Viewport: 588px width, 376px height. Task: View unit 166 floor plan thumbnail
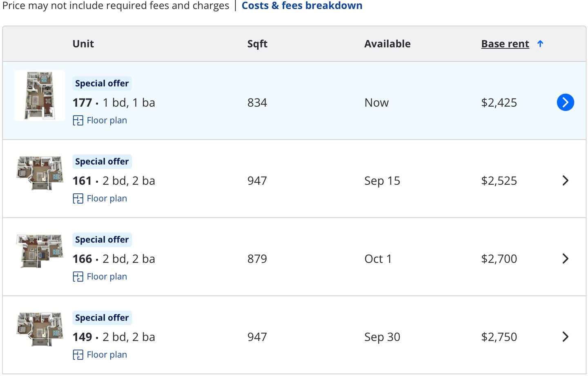coord(40,251)
